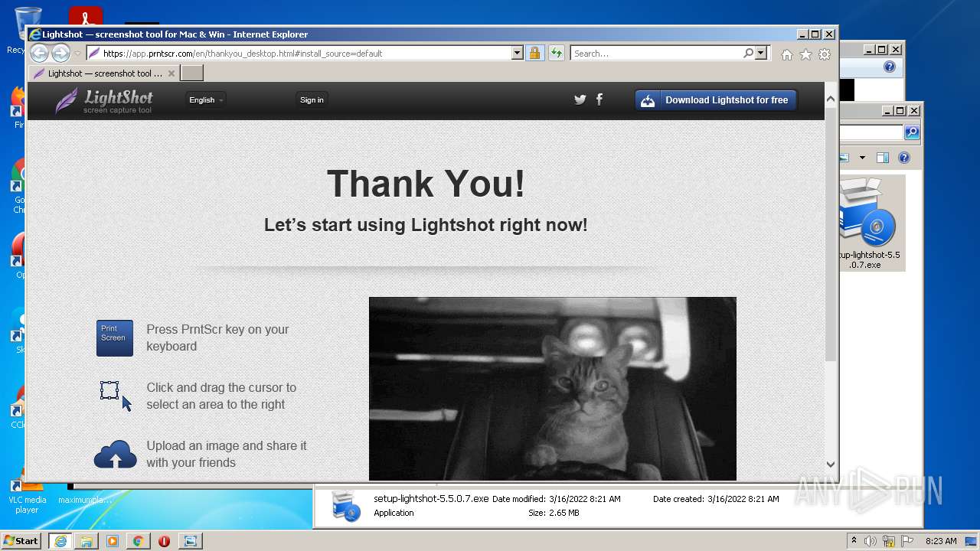Click the Explorer window's search magnifier button

pos(912,132)
